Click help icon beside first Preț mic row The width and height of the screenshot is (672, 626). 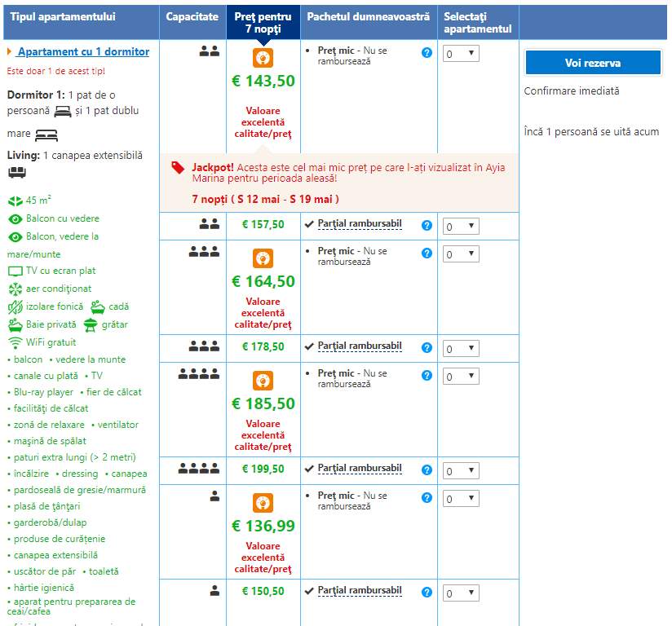(427, 52)
